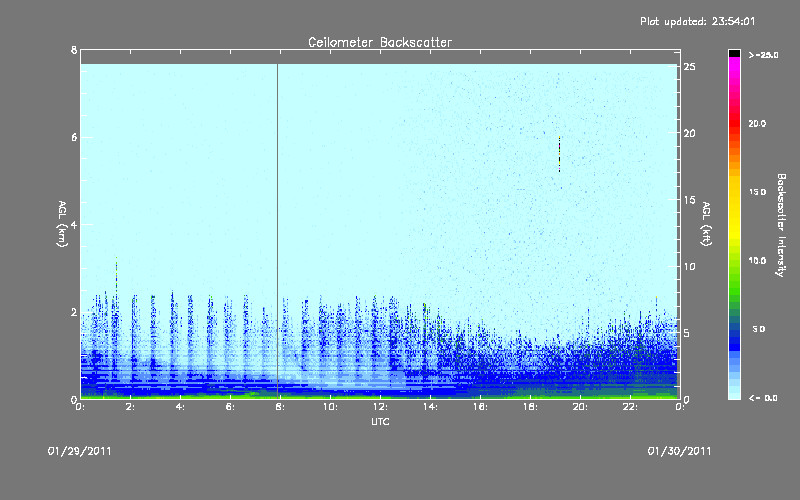Click the black top of the colorbar
The image size is (800, 500).
click(734, 53)
